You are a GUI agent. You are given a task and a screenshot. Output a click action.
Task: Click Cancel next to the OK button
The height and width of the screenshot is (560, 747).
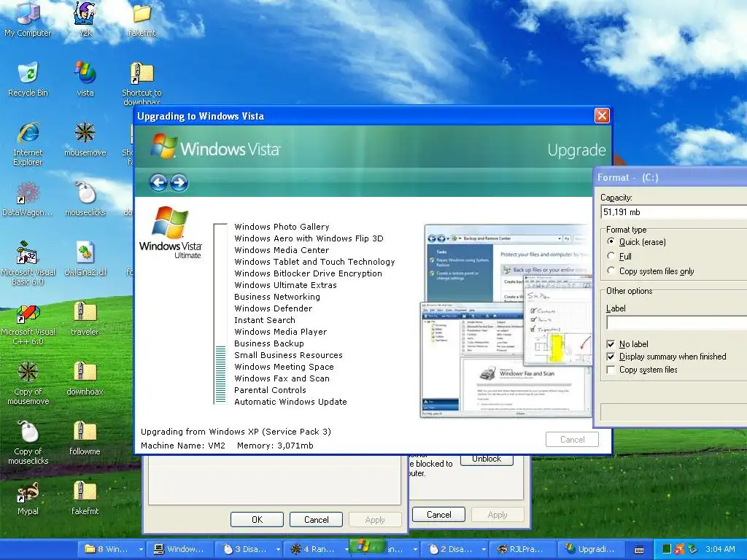tap(317, 519)
